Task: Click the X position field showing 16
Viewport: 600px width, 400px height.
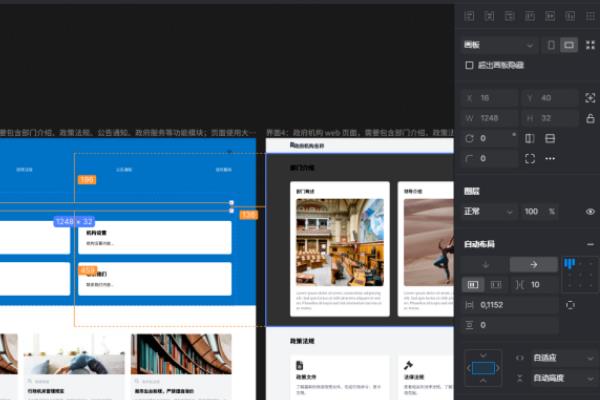Action: [489, 98]
